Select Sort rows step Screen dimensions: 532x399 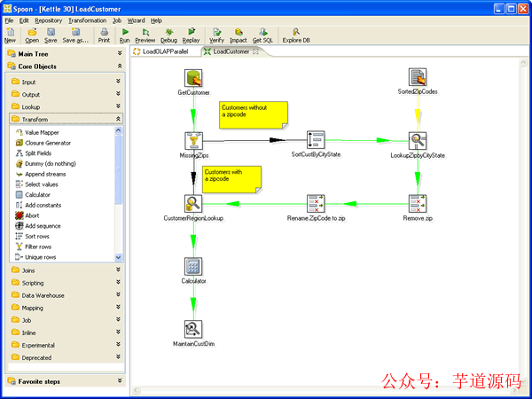[33, 237]
